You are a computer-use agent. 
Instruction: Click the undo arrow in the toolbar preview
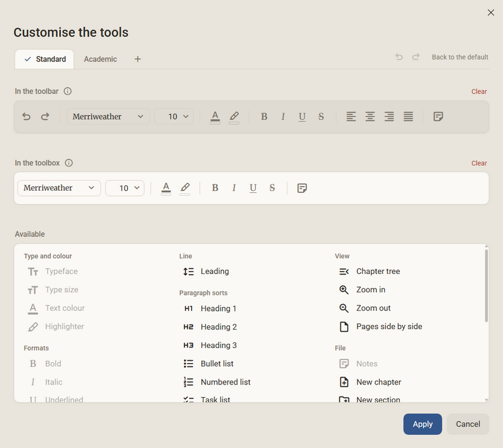click(26, 116)
